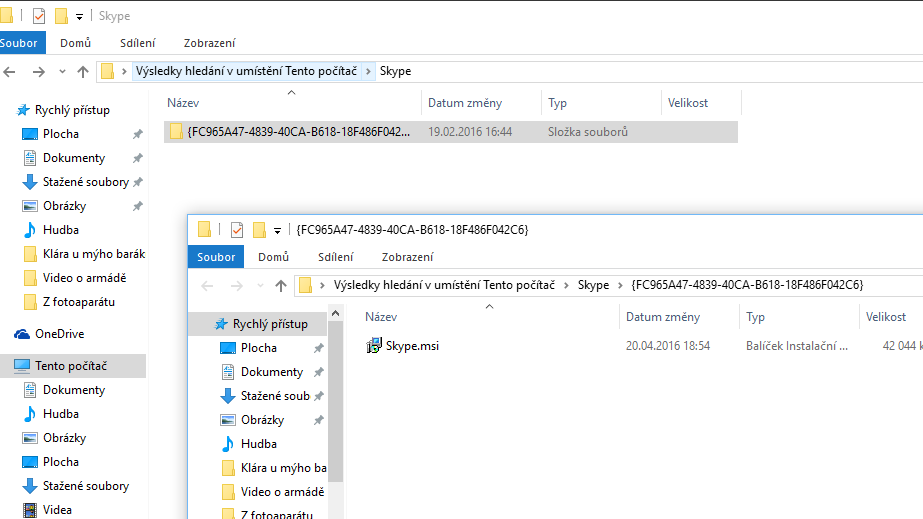Click Výsledky hledání breadcrumb in front window address bar

(x=444, y=285)
